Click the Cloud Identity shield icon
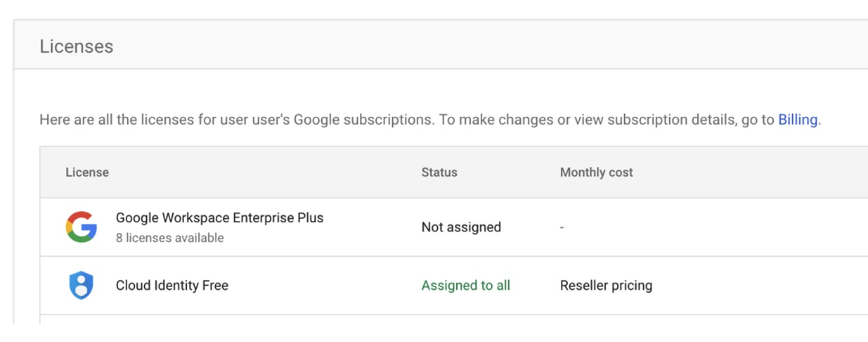Image resolution: width=868 pixels, height=342 pixels. coord(81,286)
